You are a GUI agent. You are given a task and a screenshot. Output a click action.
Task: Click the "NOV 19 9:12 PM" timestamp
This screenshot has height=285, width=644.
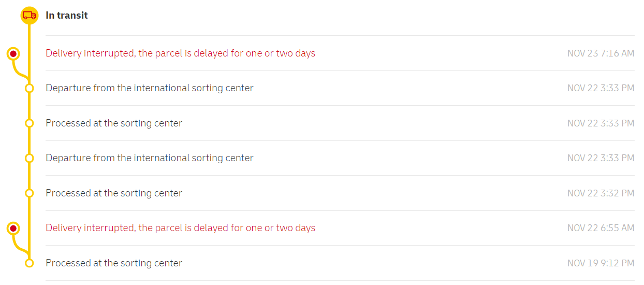tap(601, 263)
